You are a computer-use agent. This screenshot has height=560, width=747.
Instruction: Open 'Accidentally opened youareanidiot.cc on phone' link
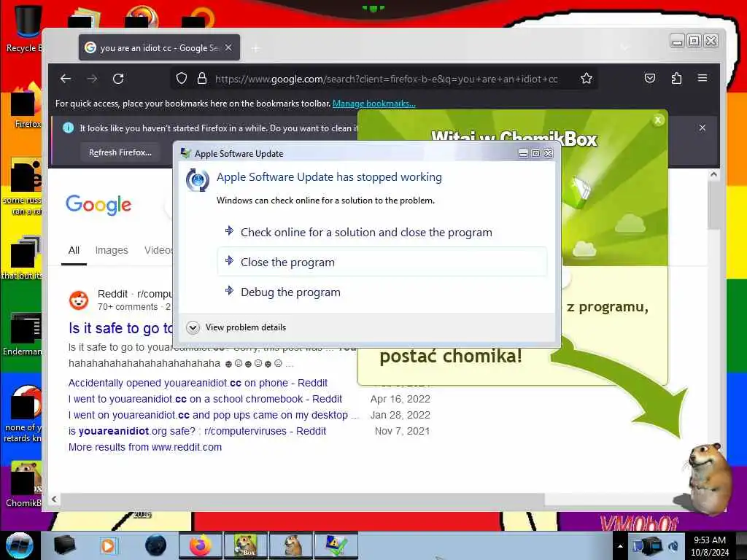(x=198, y=383)
